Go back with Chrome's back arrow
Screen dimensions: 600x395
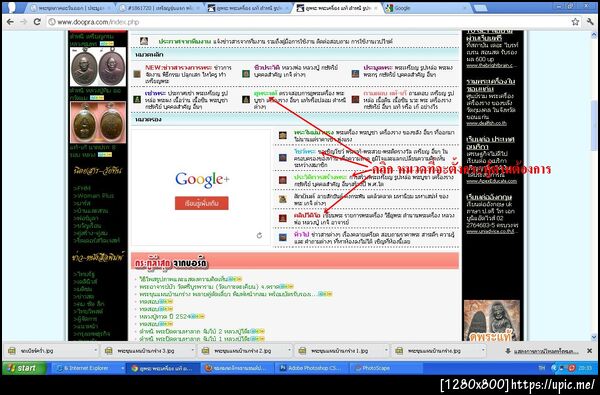click(10, 22)
